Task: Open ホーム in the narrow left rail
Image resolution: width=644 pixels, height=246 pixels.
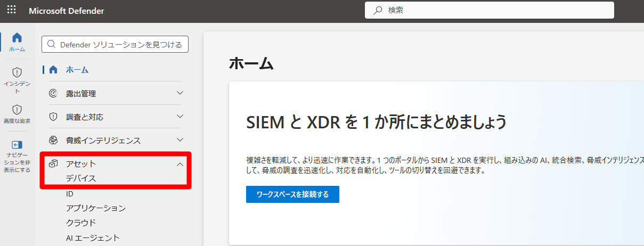Action: pyautogui.click(x=17, y=43)
